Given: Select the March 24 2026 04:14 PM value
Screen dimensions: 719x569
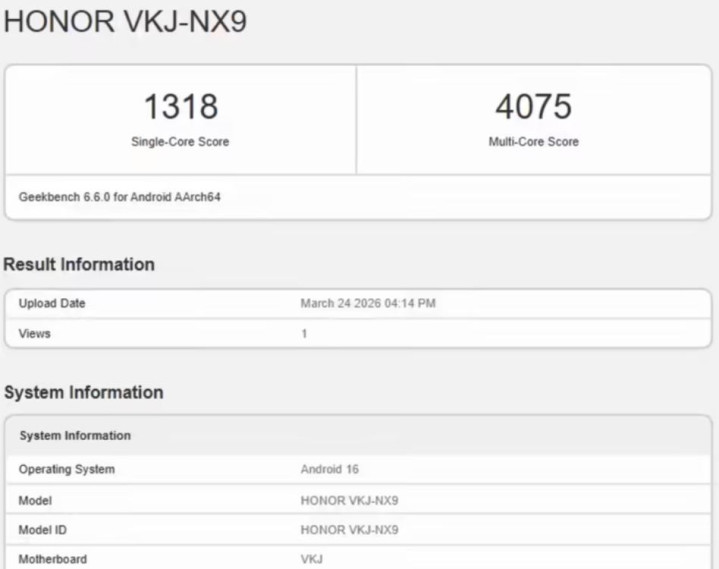Looking at the screenshot, I should pyautogui.click(x=368, y=304).
